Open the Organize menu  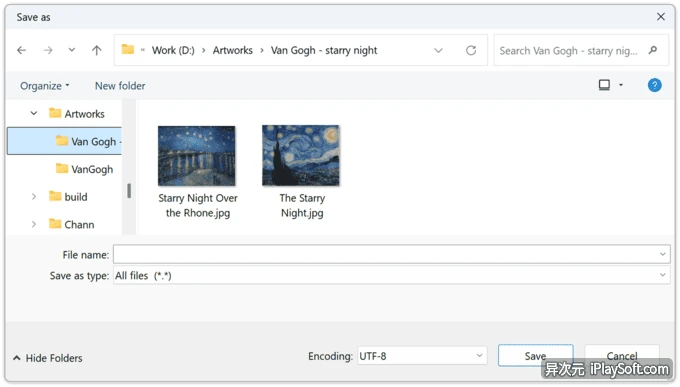coord(45,86)
